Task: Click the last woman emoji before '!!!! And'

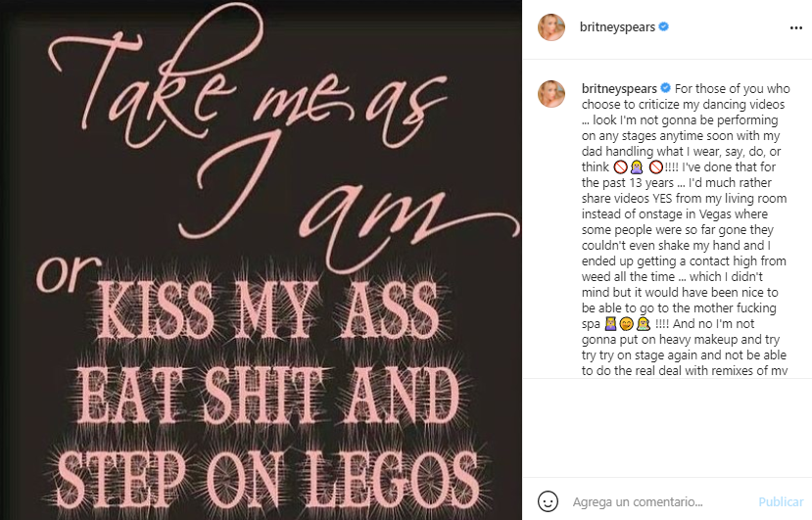Action: point(643,323)
